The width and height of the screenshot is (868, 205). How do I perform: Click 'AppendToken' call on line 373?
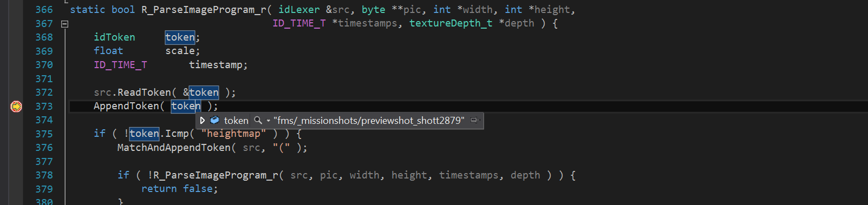point(126,106)
